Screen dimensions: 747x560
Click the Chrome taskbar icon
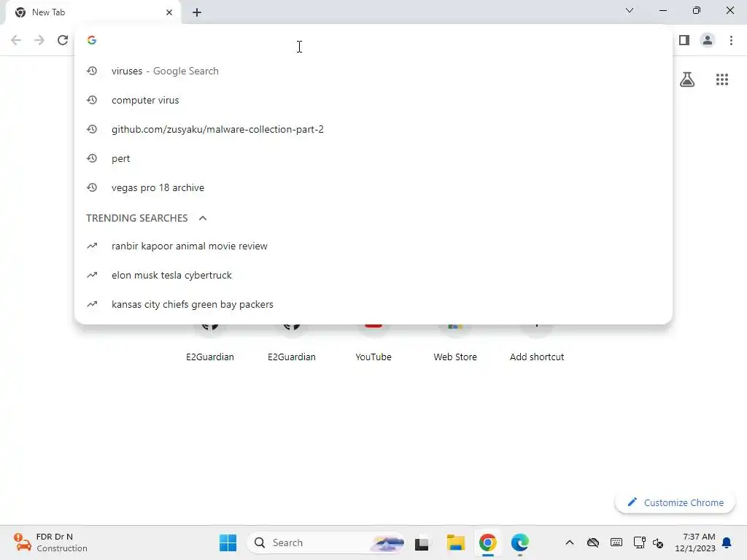487,542
